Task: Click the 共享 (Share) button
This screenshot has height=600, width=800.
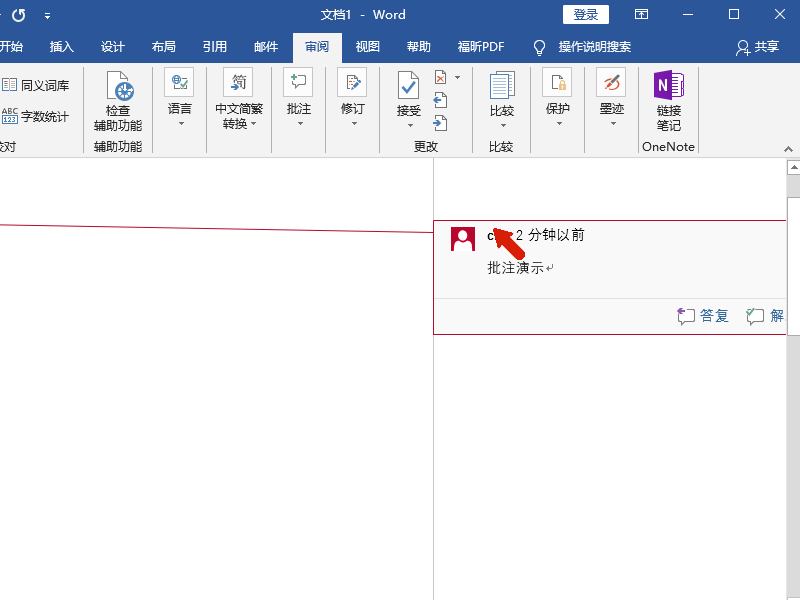Action: pyautogui.click(x=758, y=47)
